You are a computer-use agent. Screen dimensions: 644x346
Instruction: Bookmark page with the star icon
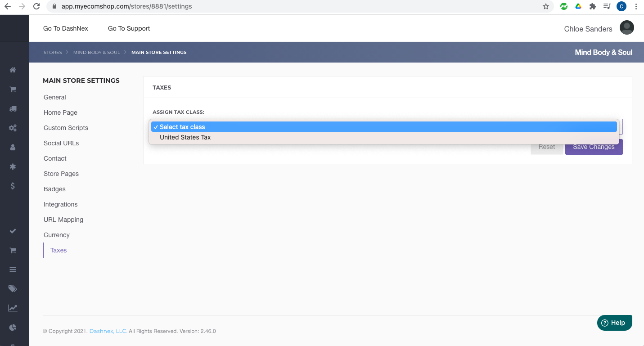pos(546,6)
